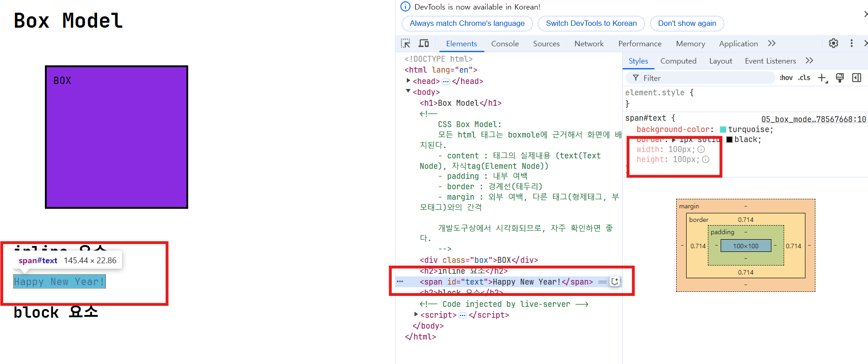Click the Box Model page heading

point(68,21)
